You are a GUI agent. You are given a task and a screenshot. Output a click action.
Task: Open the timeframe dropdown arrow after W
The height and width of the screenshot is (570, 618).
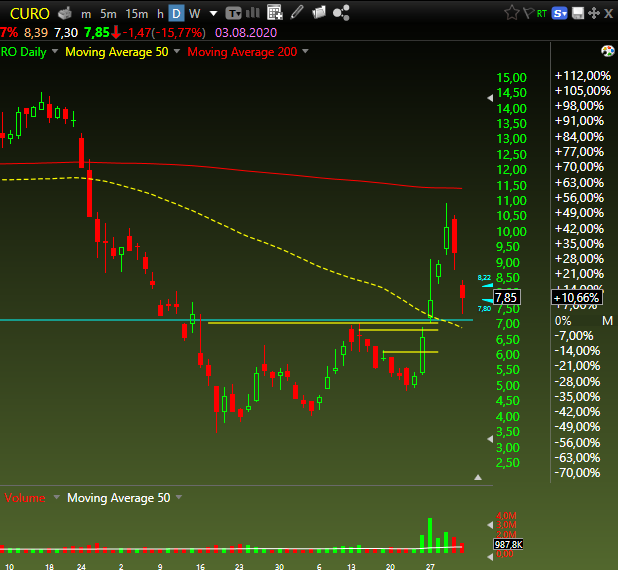click(x=213, y=14)
